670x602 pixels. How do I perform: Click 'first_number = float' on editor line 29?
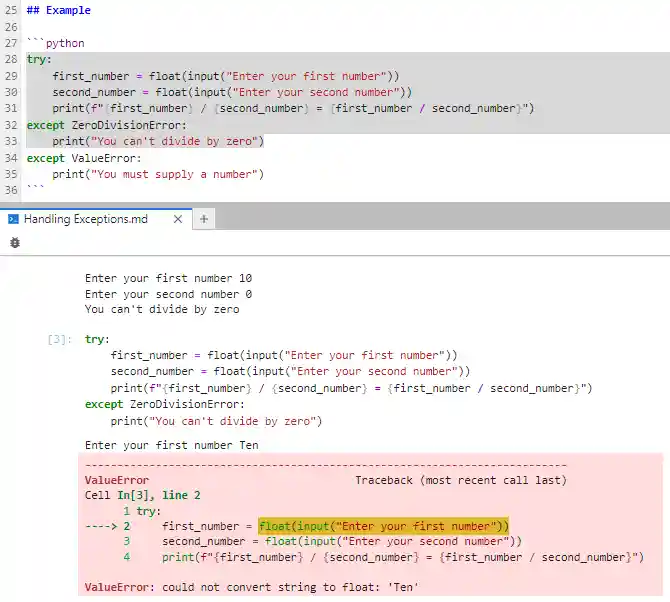click(x=117, y=76)
